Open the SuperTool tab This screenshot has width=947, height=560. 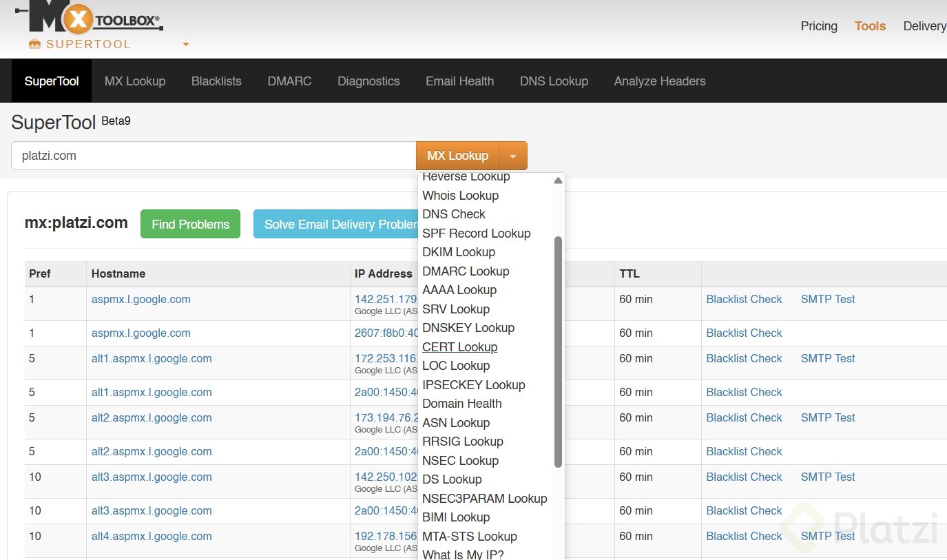52,81
